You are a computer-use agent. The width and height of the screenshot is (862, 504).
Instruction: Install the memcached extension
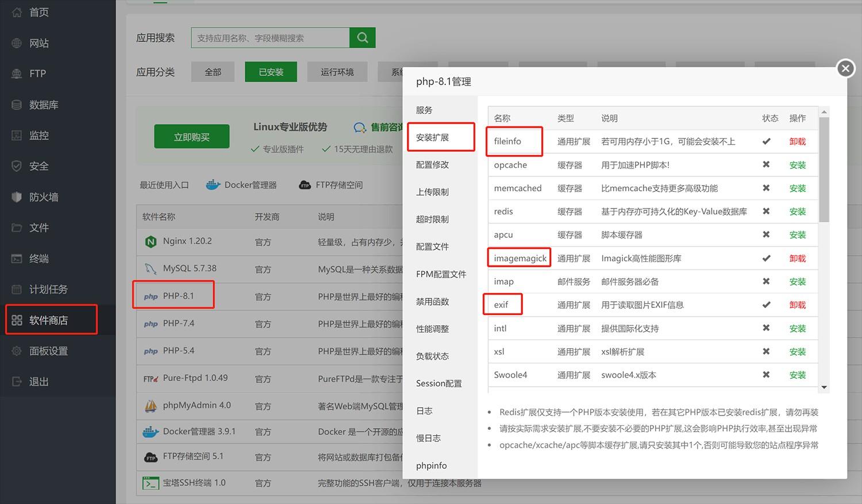click(x=798, y=188)
